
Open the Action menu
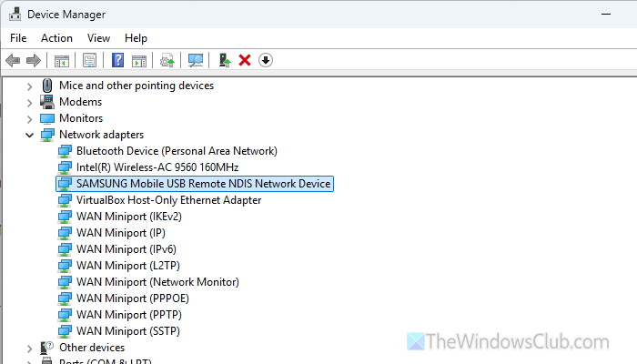[x=56, y=38]
